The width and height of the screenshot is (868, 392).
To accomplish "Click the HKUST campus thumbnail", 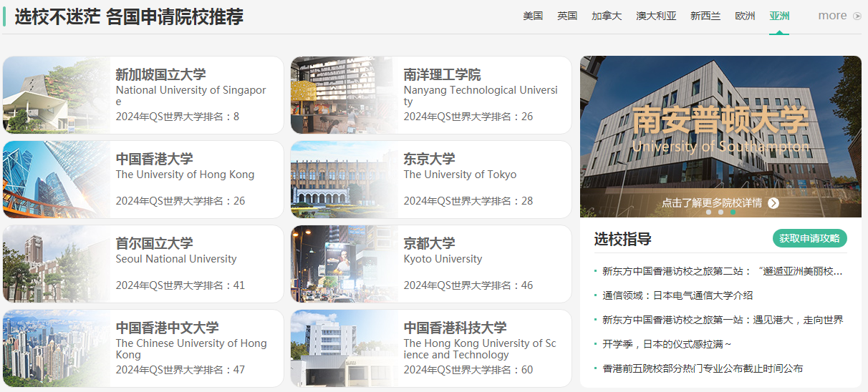I will point(344,348).
